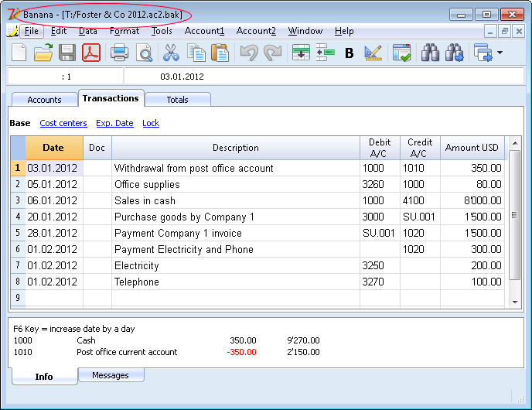Click the Find next binoculars icon

click(x=455, y=53)
